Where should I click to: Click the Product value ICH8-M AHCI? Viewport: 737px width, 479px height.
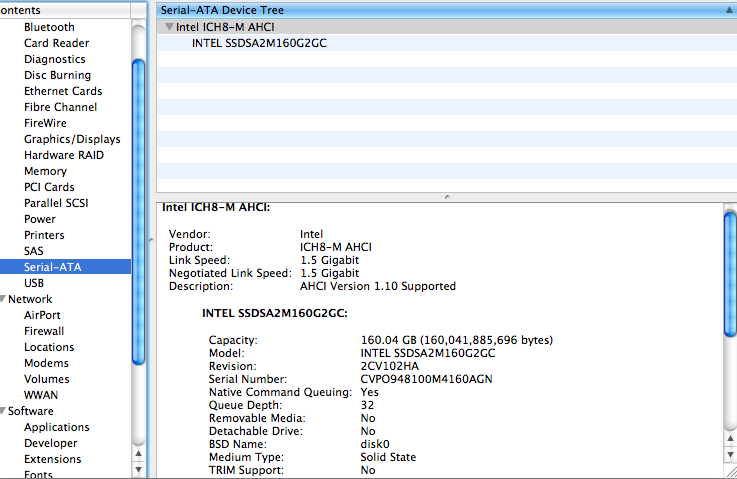(x=336, y=247)
